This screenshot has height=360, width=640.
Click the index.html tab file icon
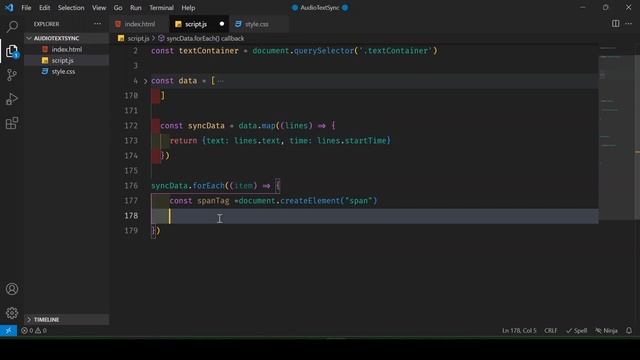(x=118, y=24)
